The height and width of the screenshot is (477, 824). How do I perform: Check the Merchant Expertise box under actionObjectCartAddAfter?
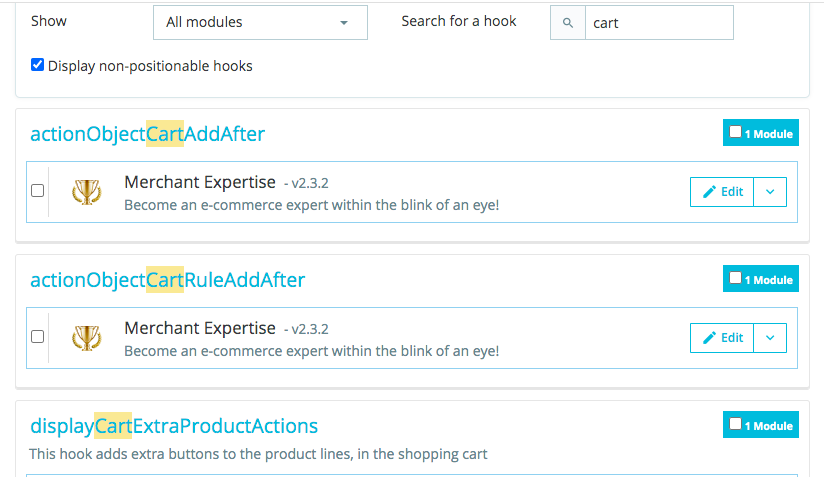click(38, 191)
